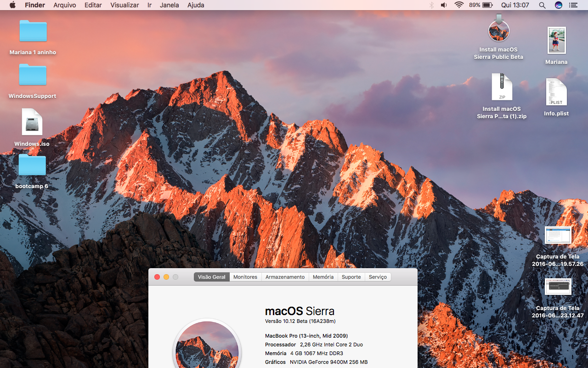The image size is (588, 368).
Task: Switch to the Suporte tab
Action: 351,277
